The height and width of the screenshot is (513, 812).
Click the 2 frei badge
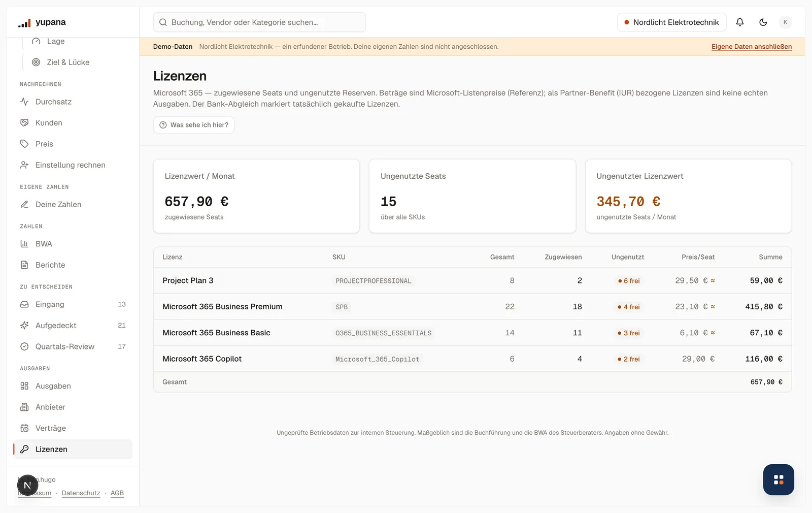pos(629,359)
